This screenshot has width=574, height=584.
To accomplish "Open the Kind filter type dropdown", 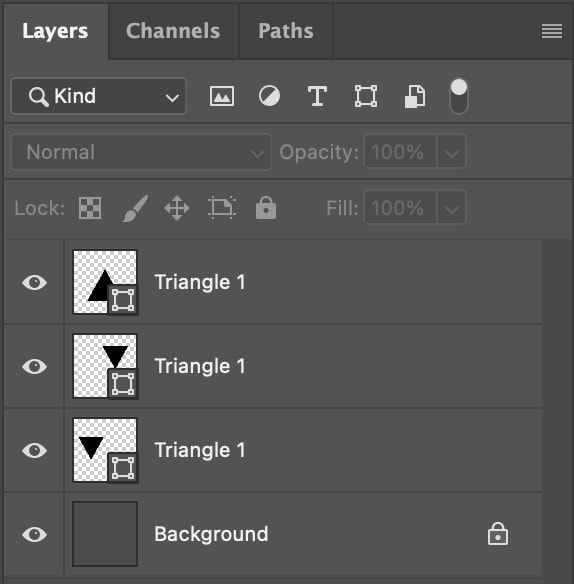I will [99, 96].
